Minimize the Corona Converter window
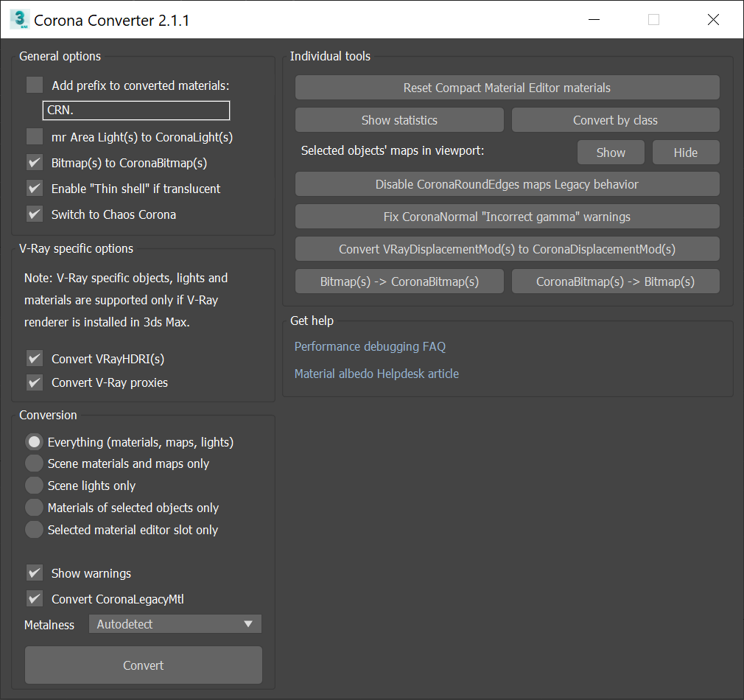Viewport: 744px width, 700px height. (x=594, y=19)
